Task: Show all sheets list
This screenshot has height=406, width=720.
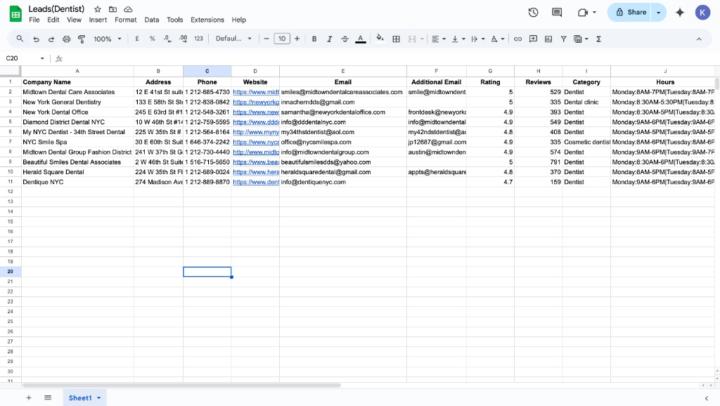Action: (x=48, y=398)
